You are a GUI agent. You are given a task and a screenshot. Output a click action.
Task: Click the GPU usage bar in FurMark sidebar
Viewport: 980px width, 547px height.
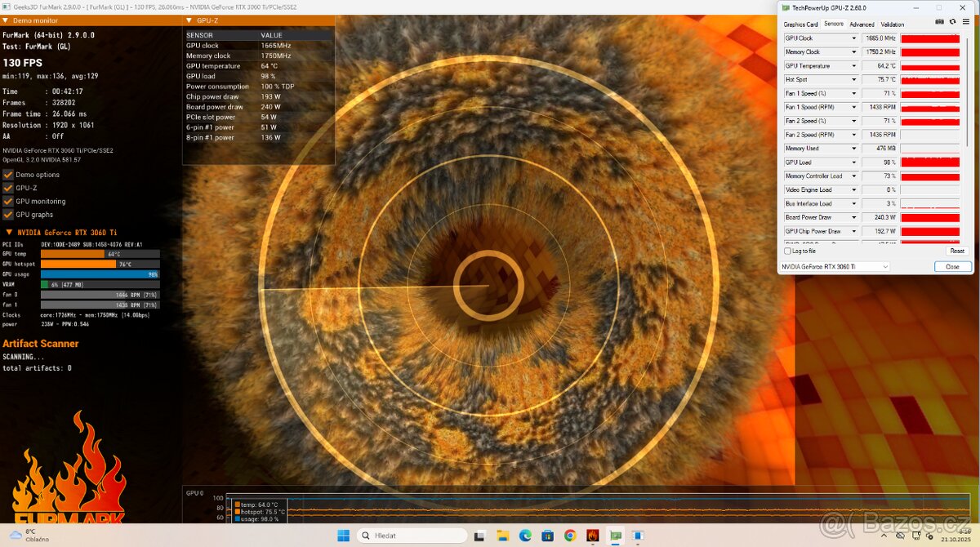(x=98, y=275)
